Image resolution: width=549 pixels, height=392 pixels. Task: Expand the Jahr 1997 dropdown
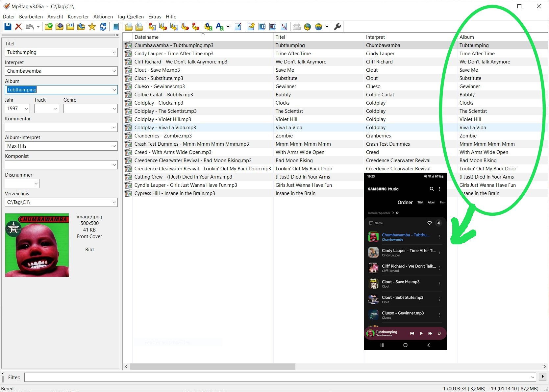click(27, 109)
